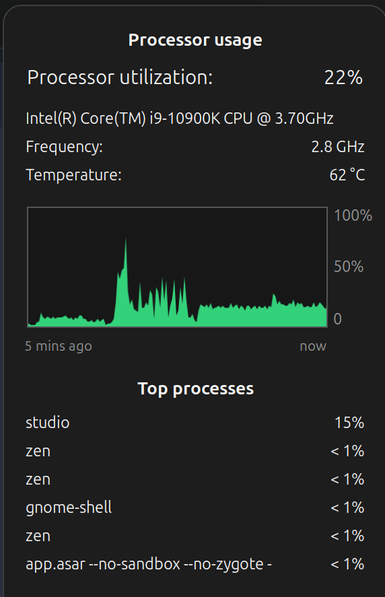Click the Processor usage heading
Screen dimensions: 385x597
(x=195, y=40)
